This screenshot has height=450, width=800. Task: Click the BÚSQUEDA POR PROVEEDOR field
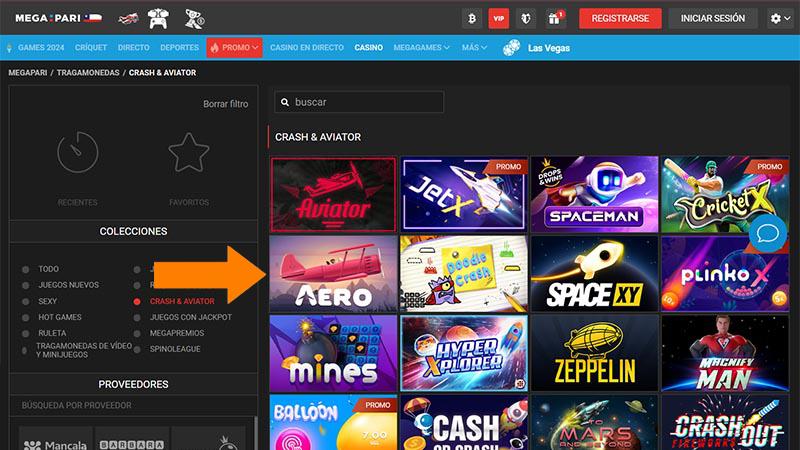pyautogui.click(x=133, y=405)
